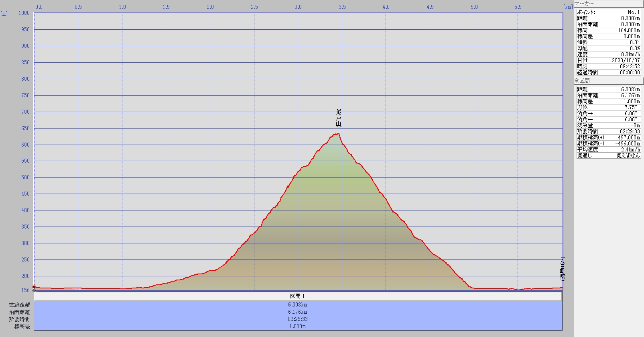The image size is (644, 337).
Task: Click the 区間 1 section bar
Action: click(x=298, y=296)
